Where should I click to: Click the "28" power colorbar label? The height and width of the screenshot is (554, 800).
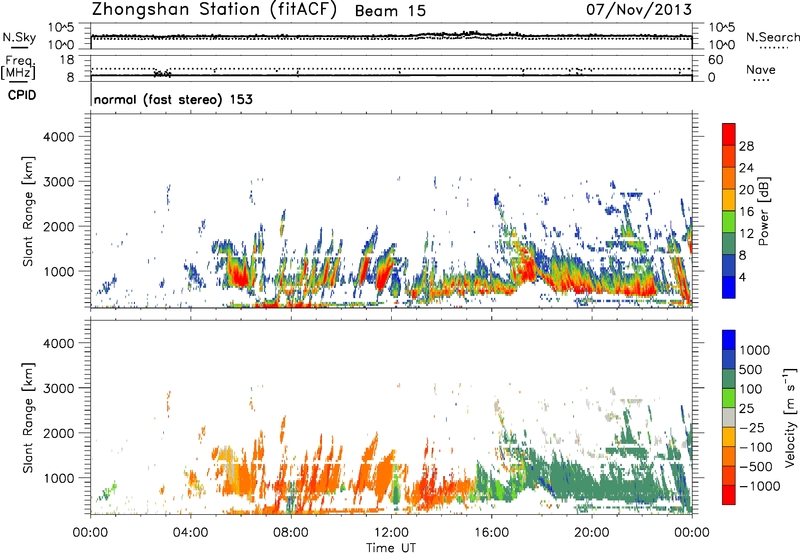746,146
